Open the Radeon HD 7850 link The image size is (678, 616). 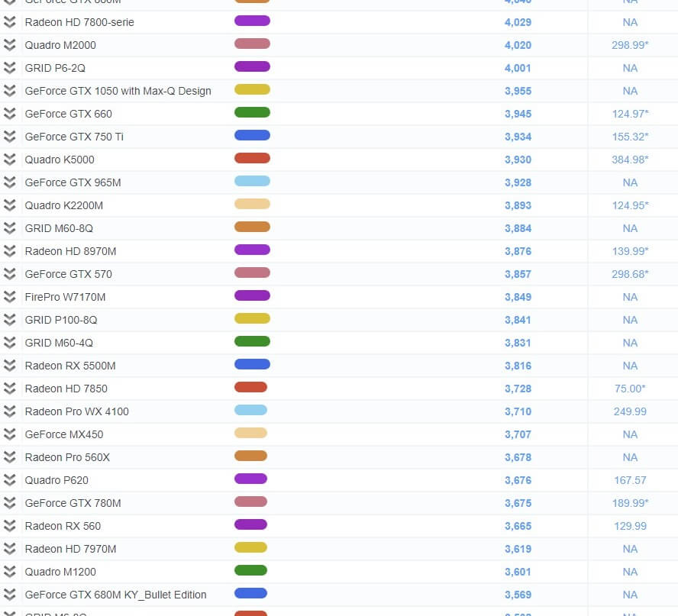[x=66, y=389]
